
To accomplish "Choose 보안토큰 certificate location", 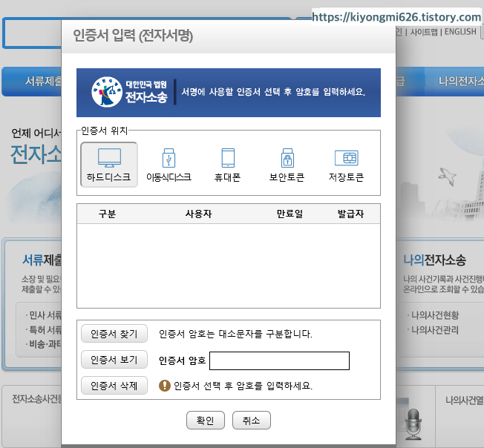I will (x=287, y=165).
